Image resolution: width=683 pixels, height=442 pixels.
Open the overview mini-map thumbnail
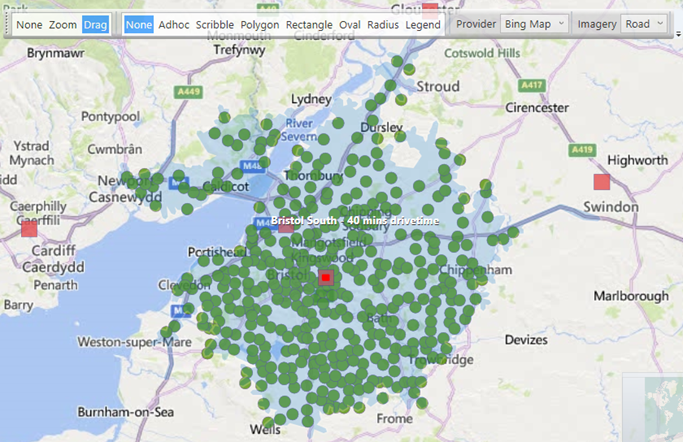pos(652,407)
